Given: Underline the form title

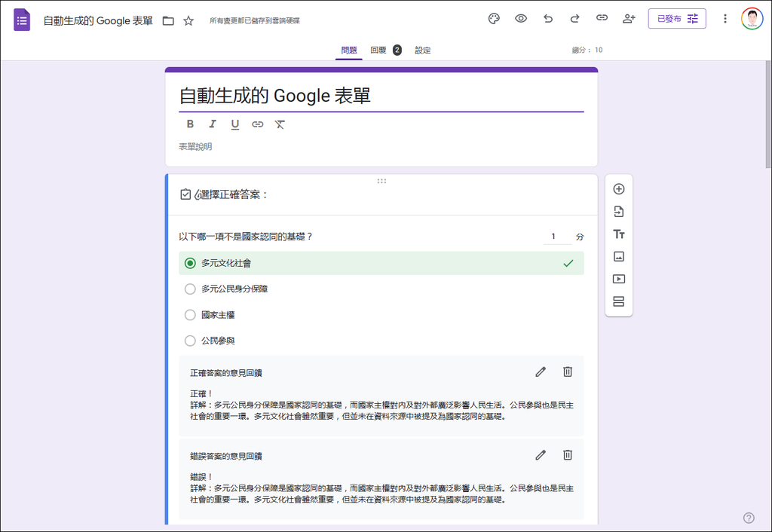Looking at the screenshot, I should tap(235, 124).
